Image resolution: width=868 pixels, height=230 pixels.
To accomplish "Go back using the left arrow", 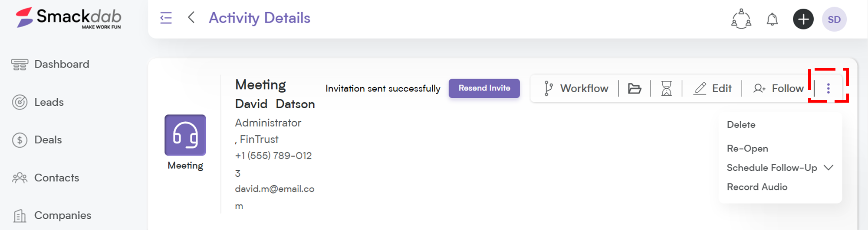I will 191,18.
